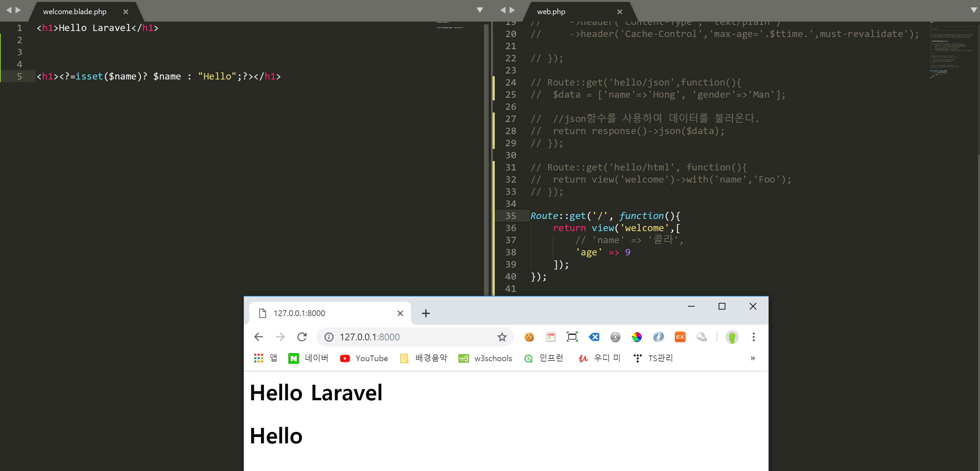
Task: Go back in browser history
Action: click(258, 337)
